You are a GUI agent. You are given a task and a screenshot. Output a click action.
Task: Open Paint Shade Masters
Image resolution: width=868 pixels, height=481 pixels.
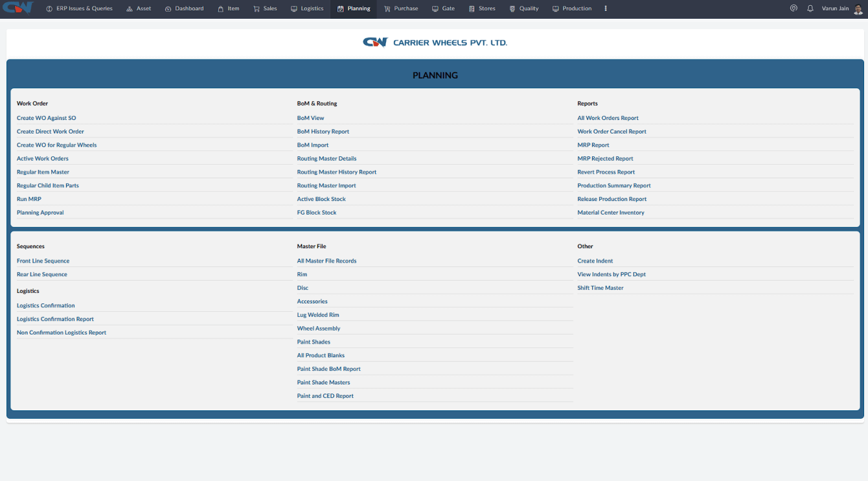click(x=324, y=383)
